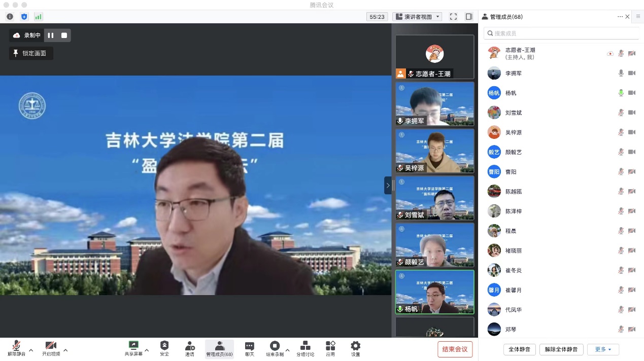Expand the 演讲者视图 view dropdown
Image resolution: width=644 pixels, height=361 pixels.
[417, 17]
